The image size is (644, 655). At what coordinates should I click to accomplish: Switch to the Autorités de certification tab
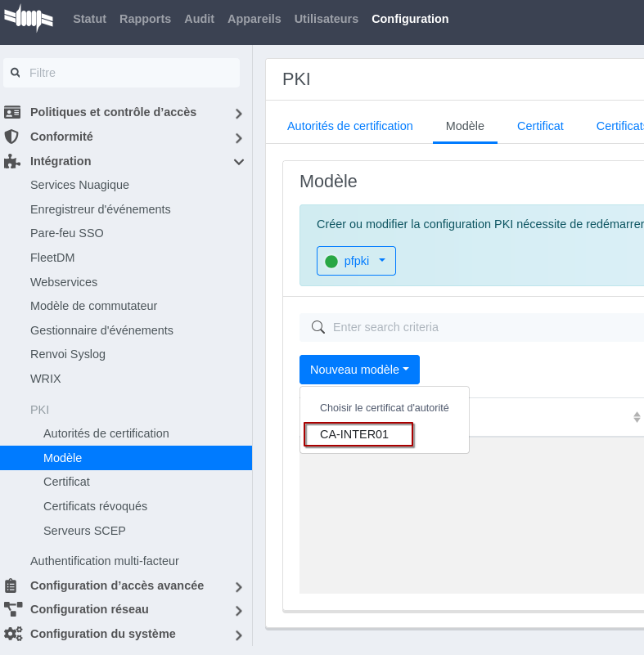click(x=349, y=126)
